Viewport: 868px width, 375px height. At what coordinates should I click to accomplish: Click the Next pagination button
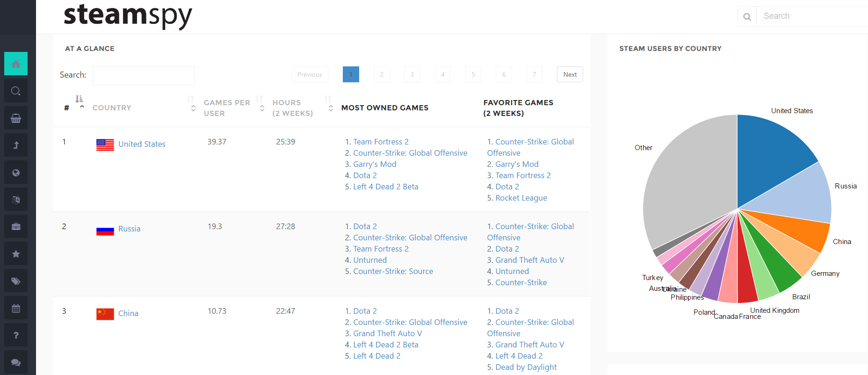click(x=570, y=74)
